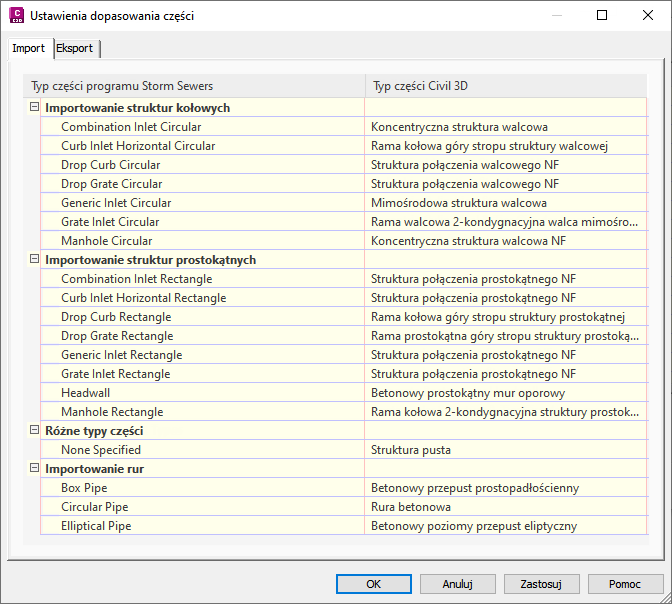Click the Anuluj button
The height and width of the screenshot is (604, 672).
click(x=457, y=584)
